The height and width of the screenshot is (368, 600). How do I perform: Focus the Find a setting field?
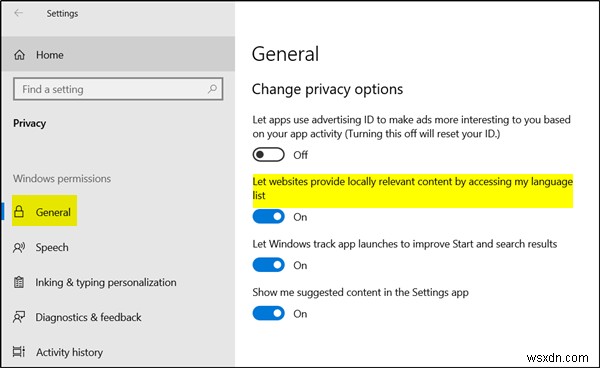click(x=118, y=89)
